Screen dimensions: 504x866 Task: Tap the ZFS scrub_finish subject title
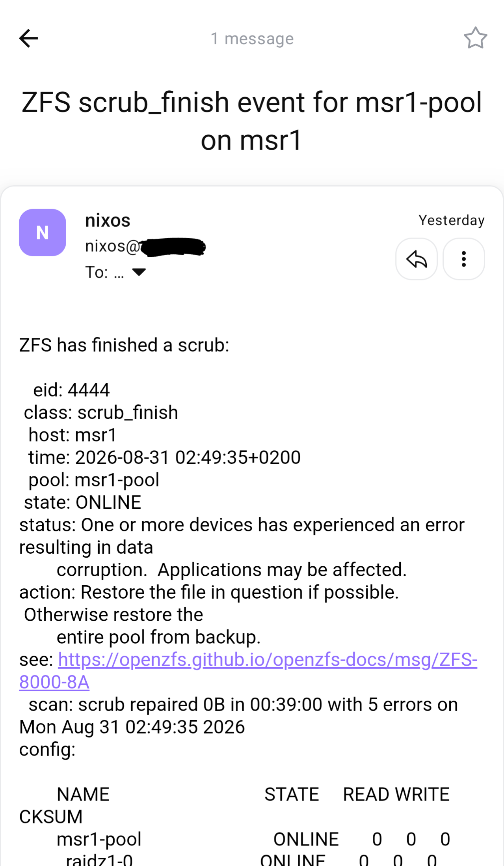point(252,121)
